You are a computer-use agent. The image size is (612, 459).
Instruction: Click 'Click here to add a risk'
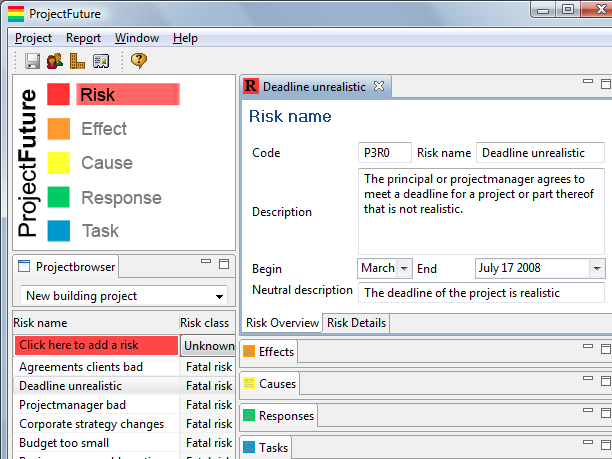[x=96, y=345]
